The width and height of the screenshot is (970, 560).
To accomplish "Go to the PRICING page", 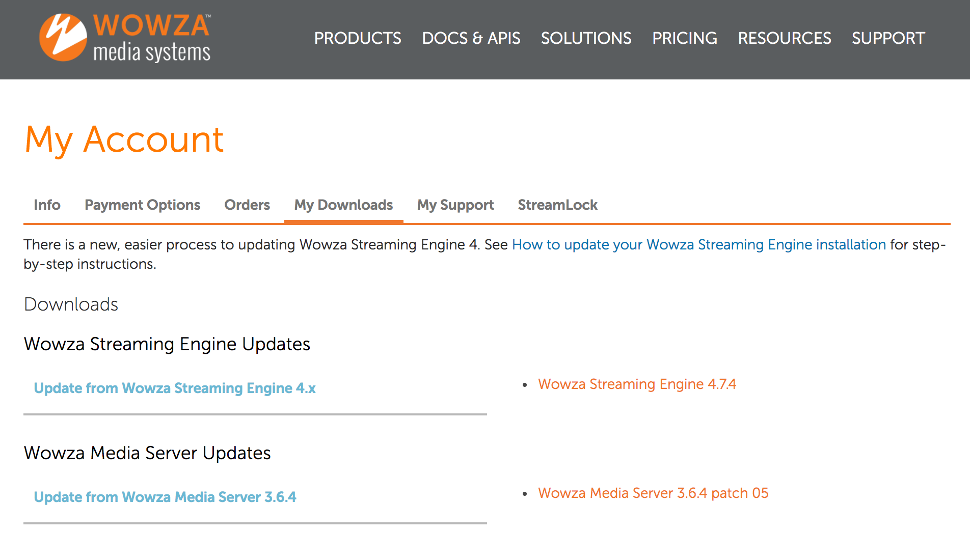I will pos(685,38).
